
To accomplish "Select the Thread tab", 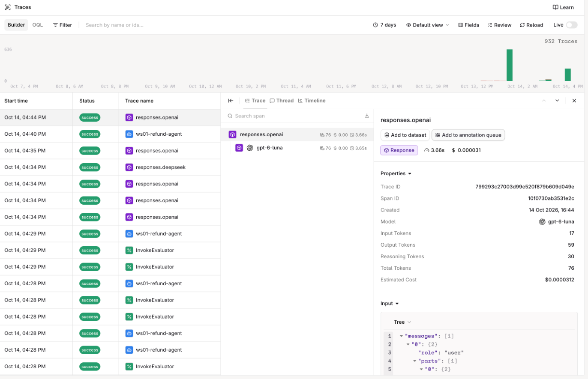I will [282, 101].
